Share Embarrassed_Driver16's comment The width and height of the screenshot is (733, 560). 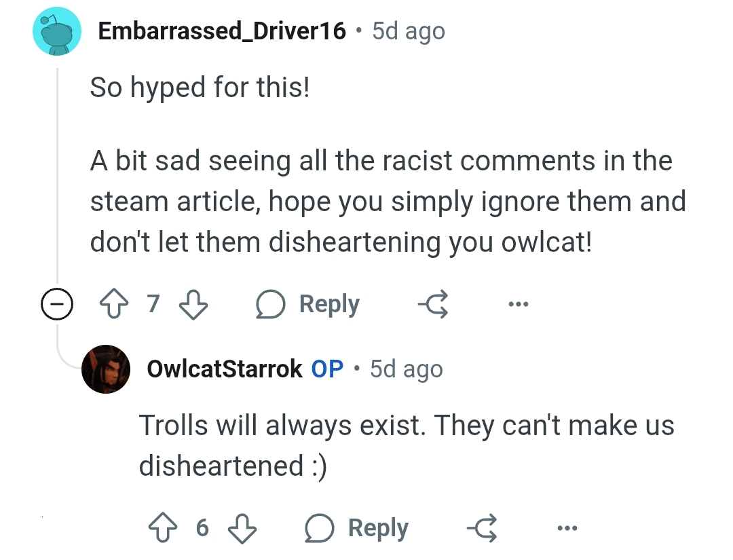433,305
